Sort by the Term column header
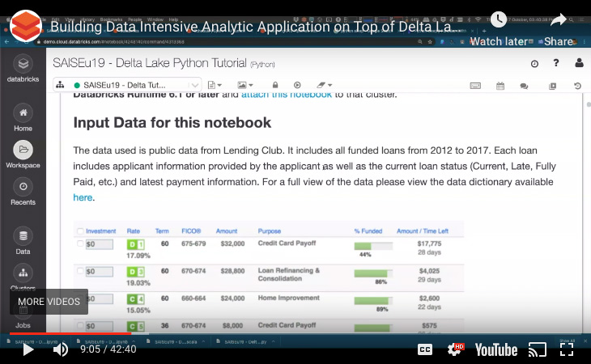The image size is (591, 364). click(x=162, y=231)
